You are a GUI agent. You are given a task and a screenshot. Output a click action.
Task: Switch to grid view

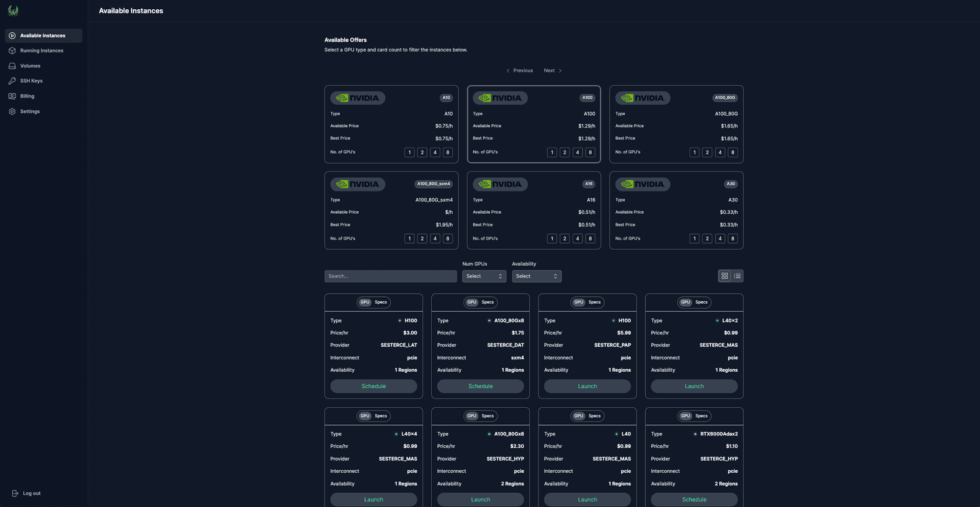click(725, 276)
